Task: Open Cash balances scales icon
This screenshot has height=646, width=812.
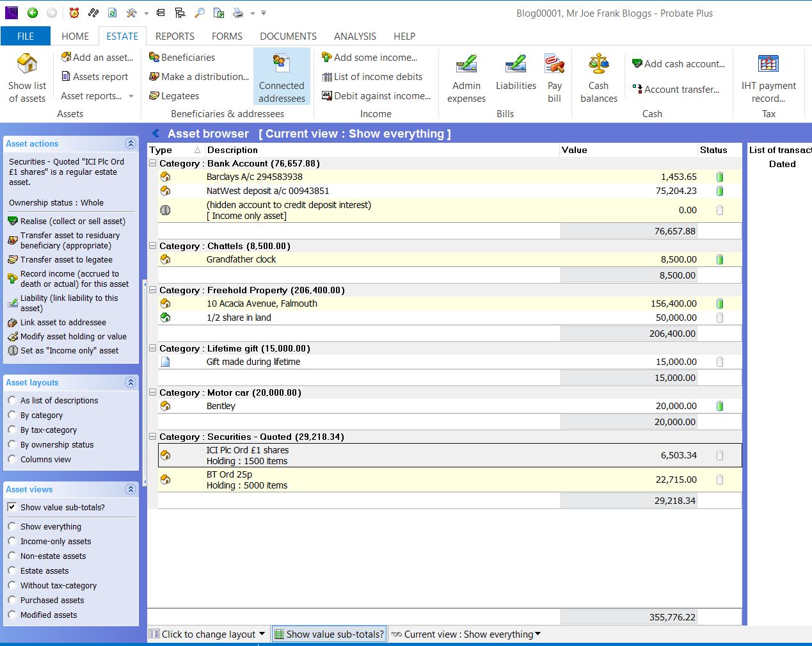Action: (598, 65)
